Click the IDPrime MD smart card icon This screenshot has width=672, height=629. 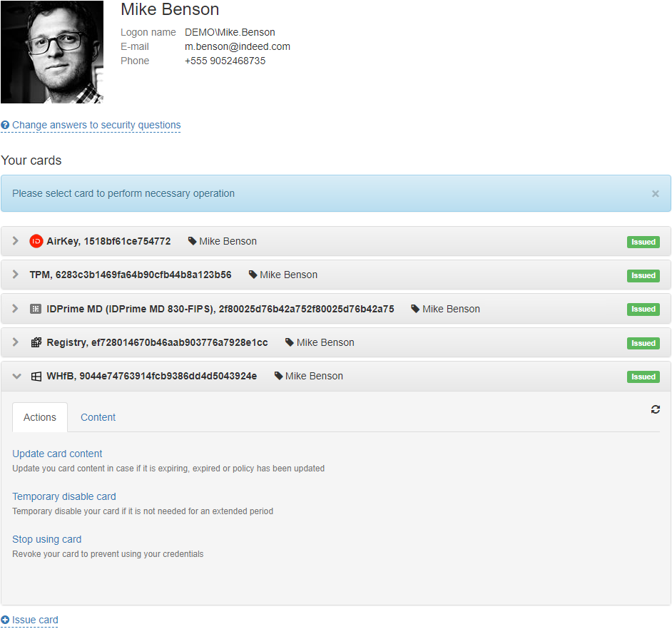click(36, 310)
